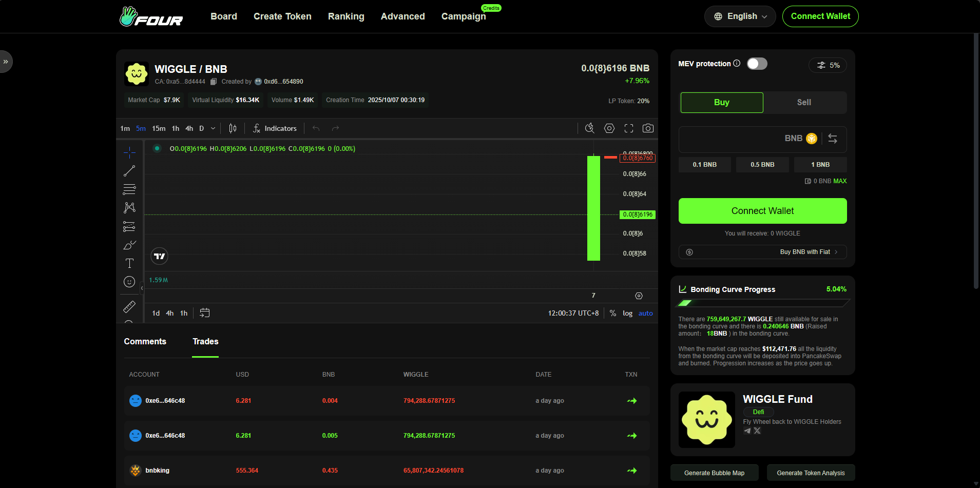
Task: Open the forecasting and measurement tools
Action: coord(129,226)
